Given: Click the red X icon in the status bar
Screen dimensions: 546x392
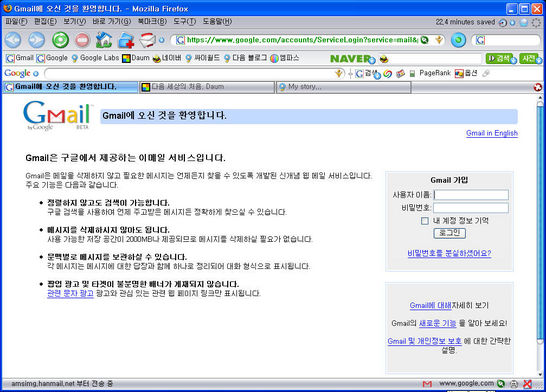Looking at the screenshot, I should click(x=528, y=384).
